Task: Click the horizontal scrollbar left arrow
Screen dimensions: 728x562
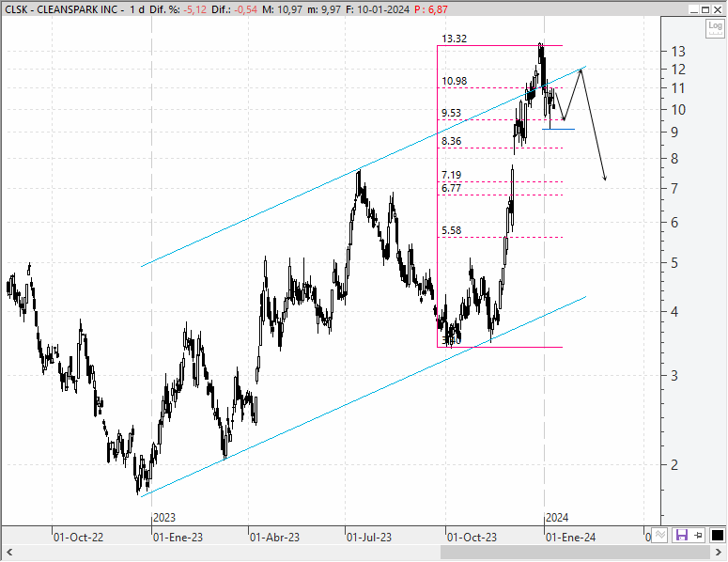Action: [x=8, y=553]
